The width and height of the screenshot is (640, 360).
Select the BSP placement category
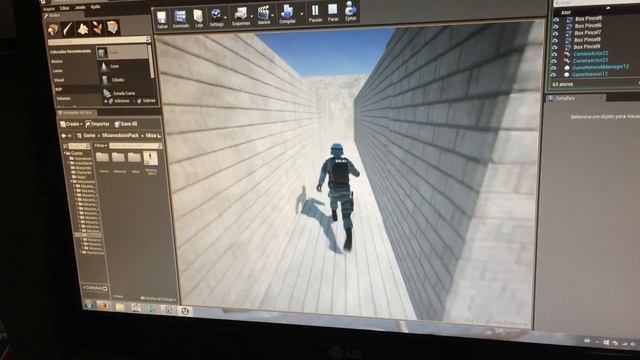click(x=59, y=89)
